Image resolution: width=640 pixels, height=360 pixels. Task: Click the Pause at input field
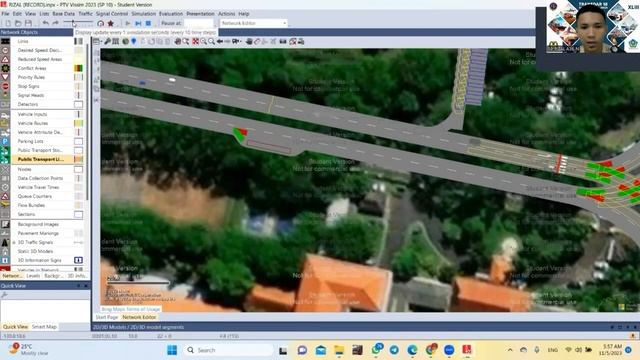(199, 23)
